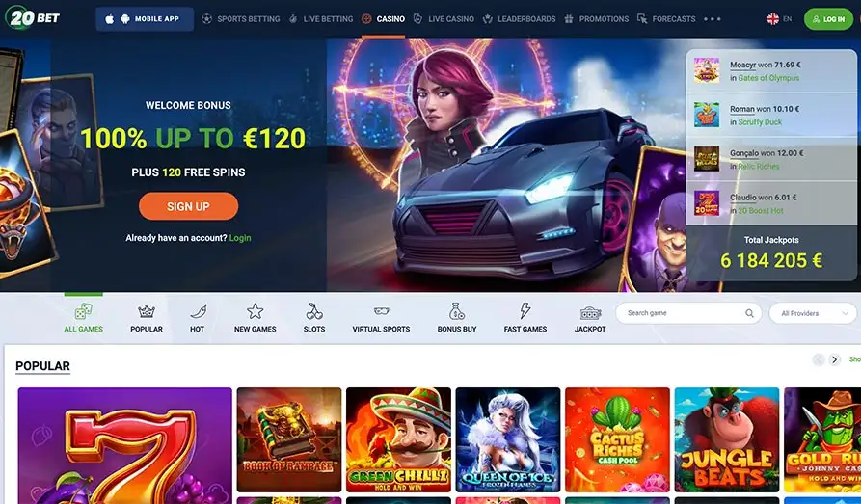
Task: Expand the All Providers dropdown
Action: pyautogui.click(x=813, y=313)
